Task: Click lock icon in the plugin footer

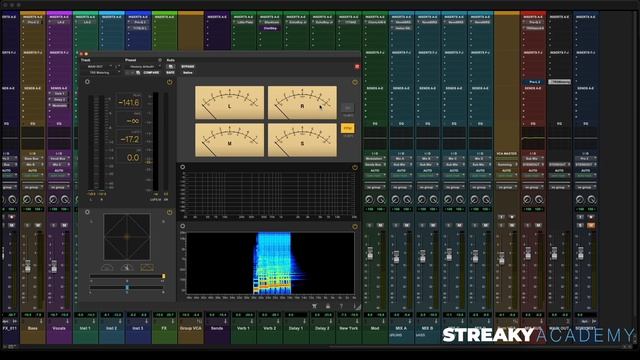Action: pos(328,306)
